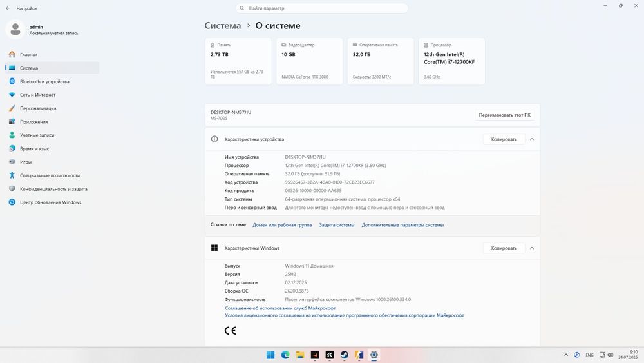This screenshot has width=644, height=363.
Task: Open the Главная home icon in sidebar
Action: click(x=12, y=54)
